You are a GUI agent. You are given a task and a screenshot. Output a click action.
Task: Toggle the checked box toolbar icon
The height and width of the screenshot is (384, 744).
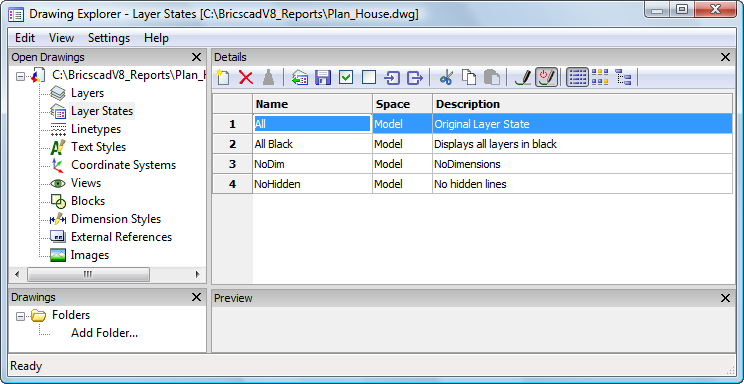tap(346, 77)
